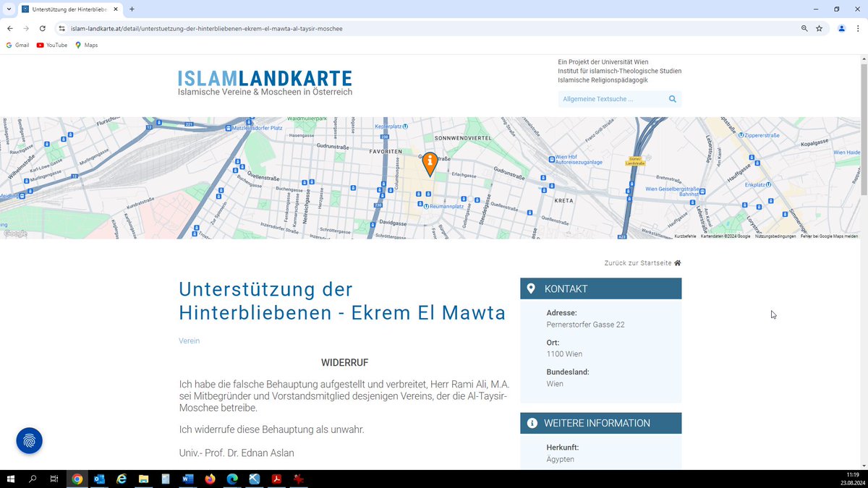Click the Google logo on the map
This screenshot has width=868, height=488.
coord(15,234)
